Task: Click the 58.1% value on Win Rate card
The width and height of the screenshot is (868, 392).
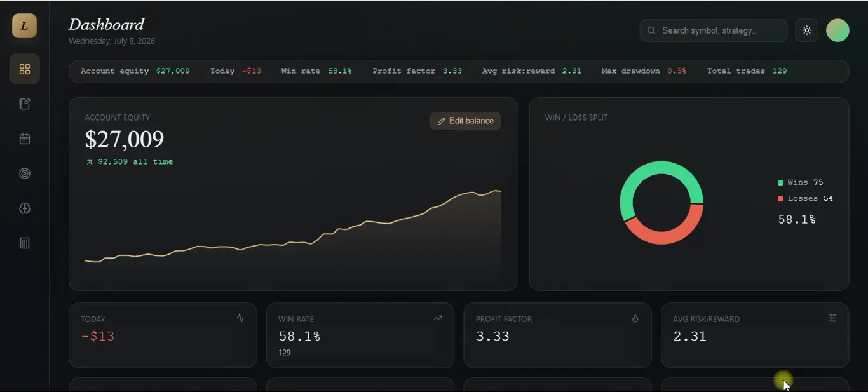Action: tap(299, 336)
